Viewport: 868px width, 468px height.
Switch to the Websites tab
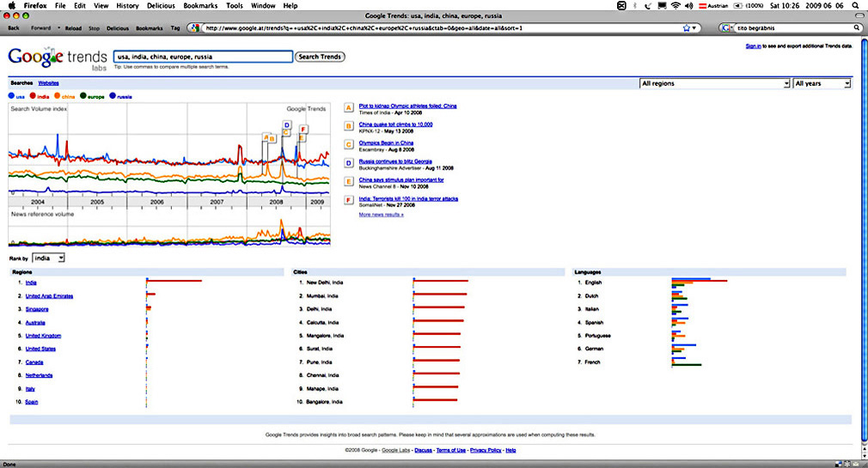tap(48, 83)
